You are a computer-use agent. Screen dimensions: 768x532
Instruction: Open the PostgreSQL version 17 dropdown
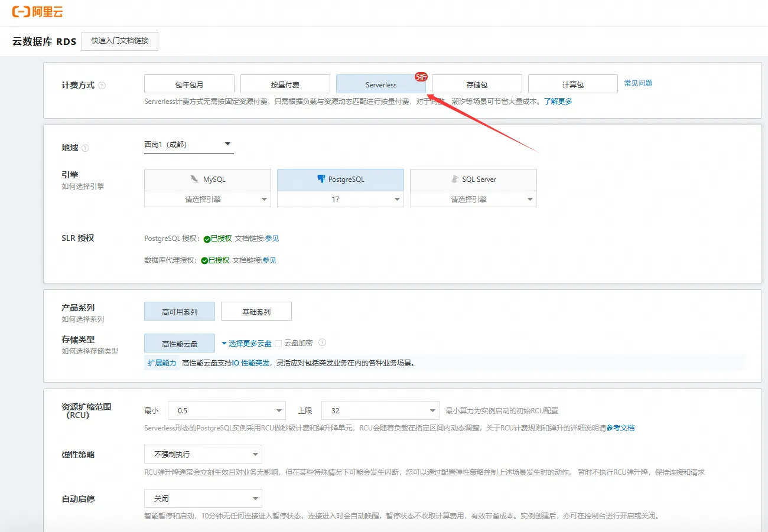(x=340, y=200)
